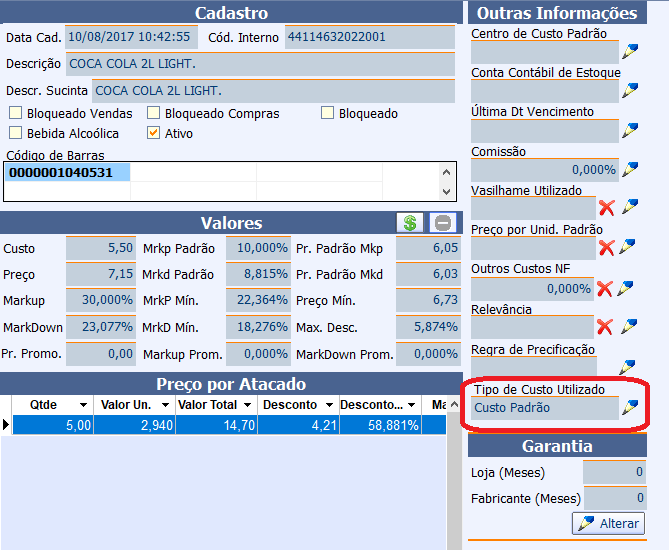Screen dimensions: 669x550
Task: Enable the Bloqueado Vendas checkbox
Action: (x=15, y=114)
